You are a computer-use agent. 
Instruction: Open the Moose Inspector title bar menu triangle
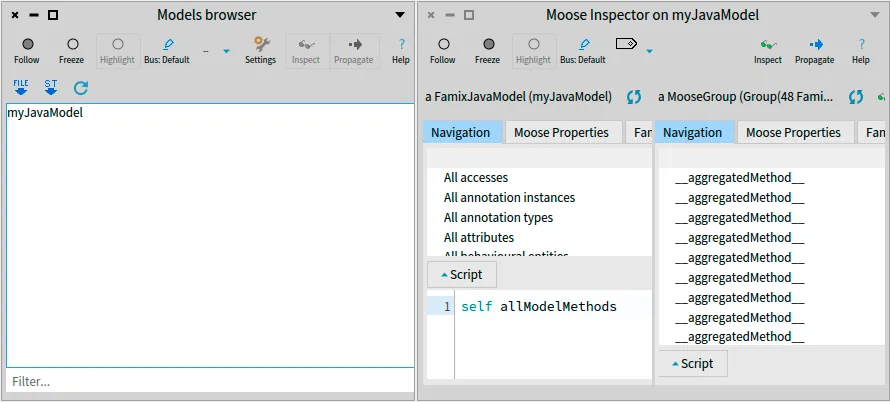(x=875, y=15)
